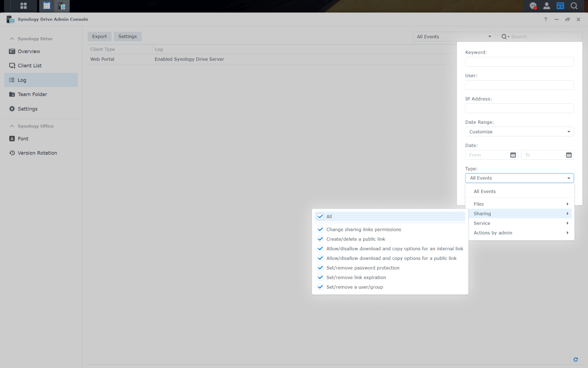Select the Font icon under Synology Office
The image size is (588, 368).
12,139
